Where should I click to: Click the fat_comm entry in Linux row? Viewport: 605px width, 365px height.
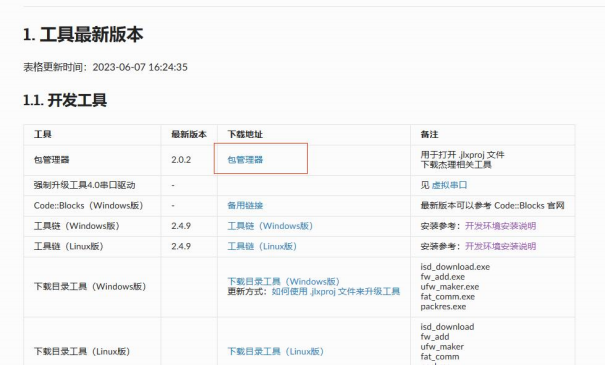point(440,357)
